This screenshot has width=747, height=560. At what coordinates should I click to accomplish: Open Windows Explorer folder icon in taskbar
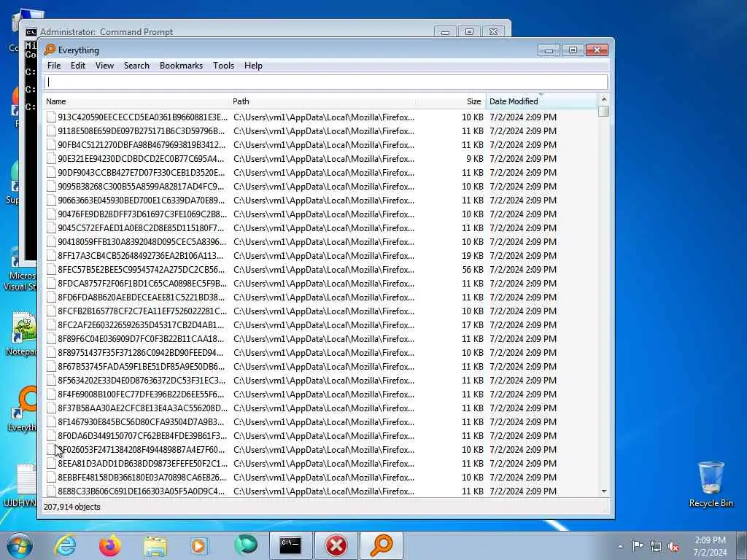(x=155, y=545)
